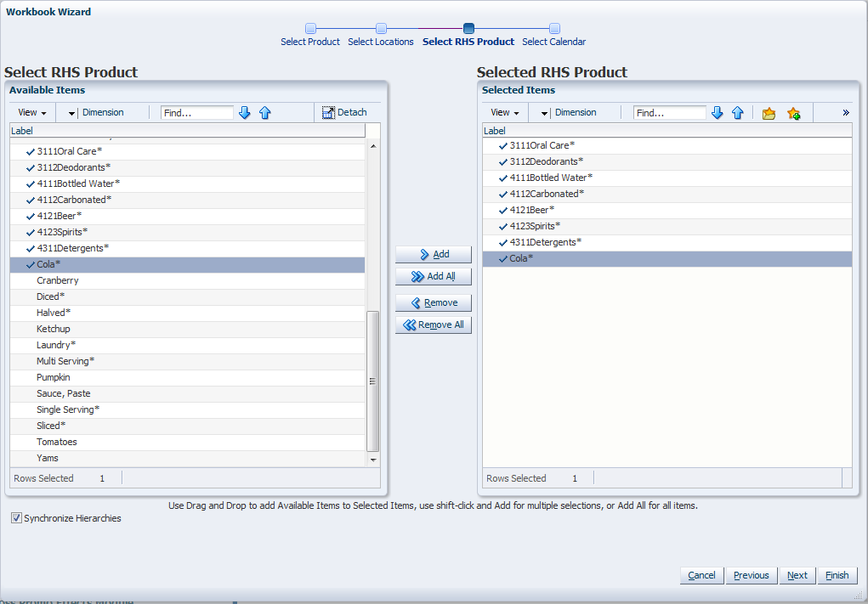Select Cola* row in Selected Items
The image size is (868, 604).
(667, 258)
